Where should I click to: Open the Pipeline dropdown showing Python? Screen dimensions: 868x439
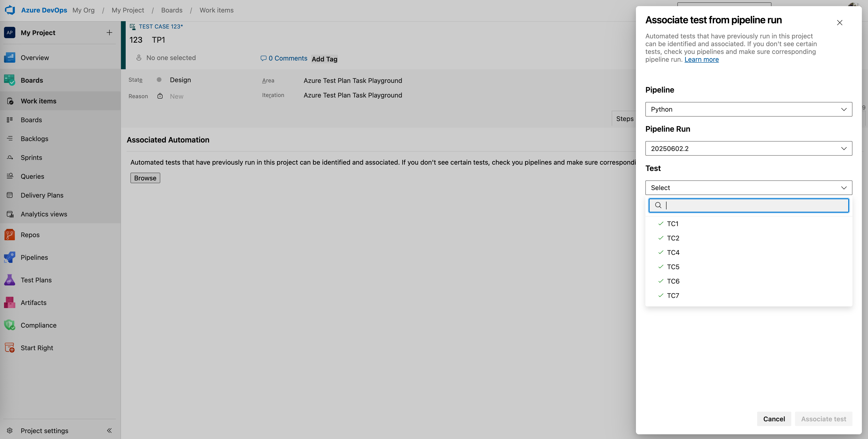pos(748,109)
